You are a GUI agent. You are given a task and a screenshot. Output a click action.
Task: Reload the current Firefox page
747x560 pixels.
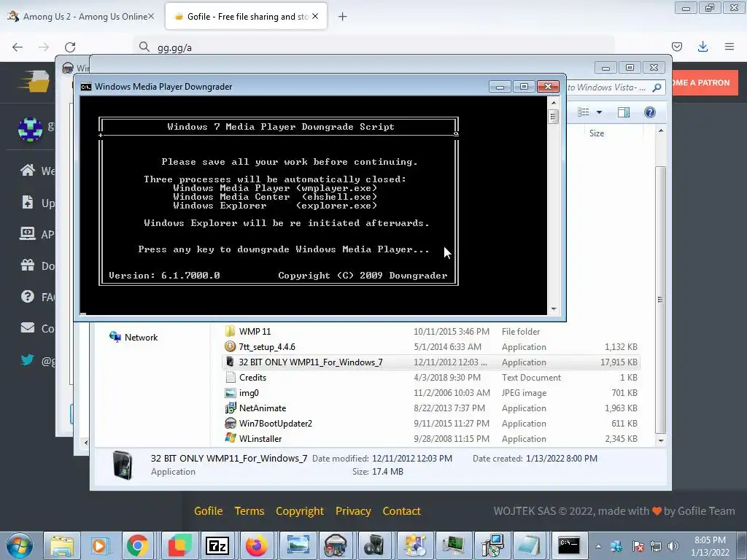point(70,47)
